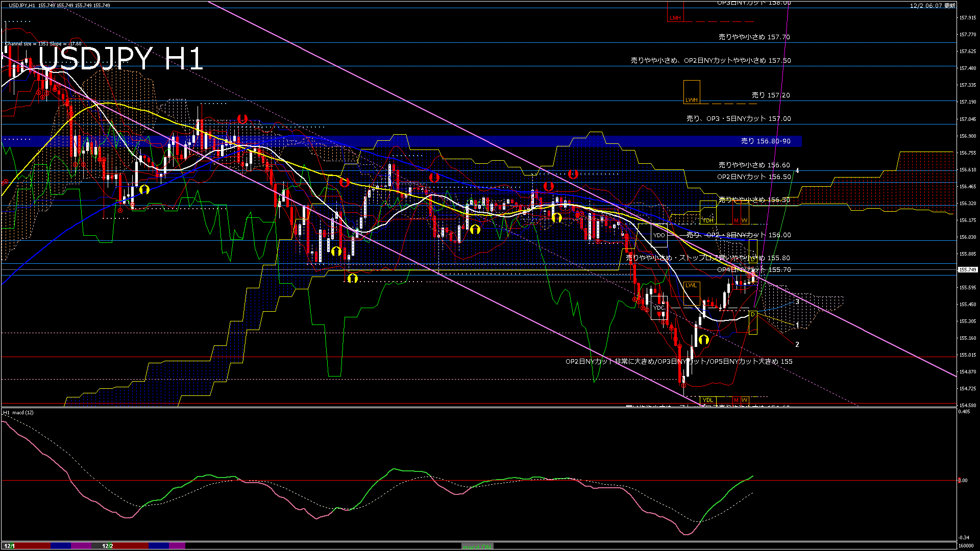The image size is (980, 551).
Task: Click the current price tag 155.749
Action: (x=967, y=269)
